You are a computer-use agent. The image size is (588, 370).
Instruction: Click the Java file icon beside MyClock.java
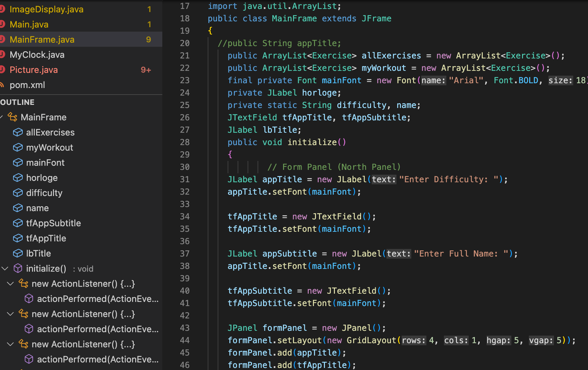click(x=3, y=54)
